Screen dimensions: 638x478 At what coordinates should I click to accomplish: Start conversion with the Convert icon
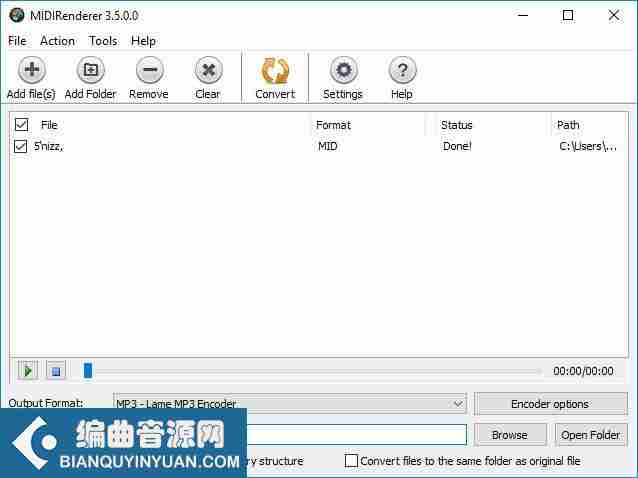[275, 70]
